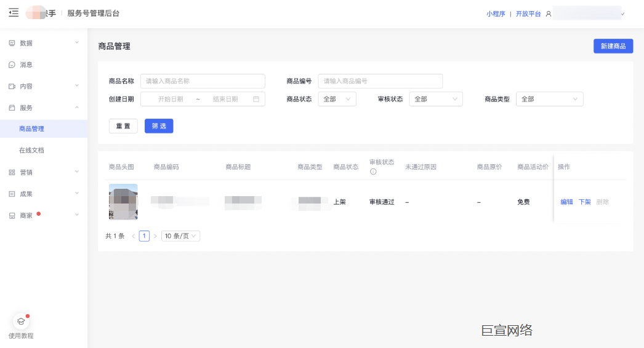The image size is (644, 348).
Task: Click the 开放平台 link in header
Action: click(528, 14)
